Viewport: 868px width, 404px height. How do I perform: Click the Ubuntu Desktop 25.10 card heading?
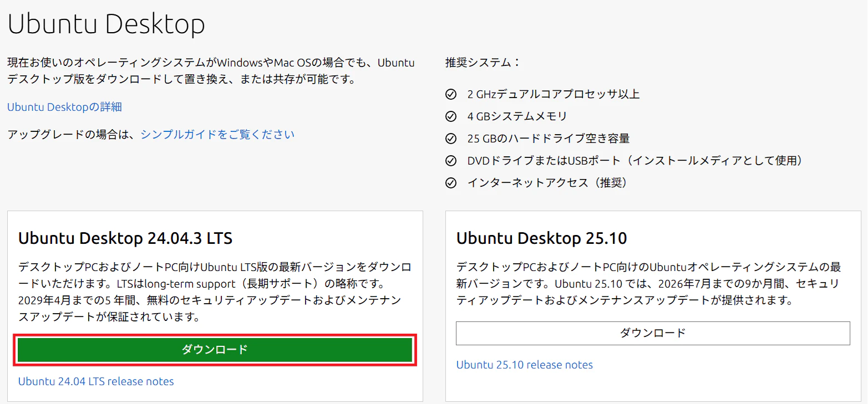click(x=542, y=238)
